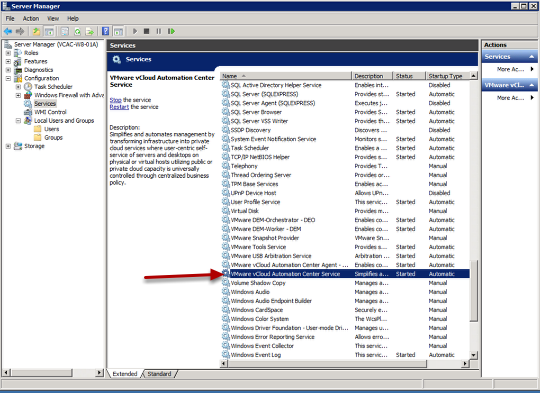This screenshot has height=393, width=540.
Task: Select the Windows Firewall icon in tree
Action: click(x=28, y=95)
